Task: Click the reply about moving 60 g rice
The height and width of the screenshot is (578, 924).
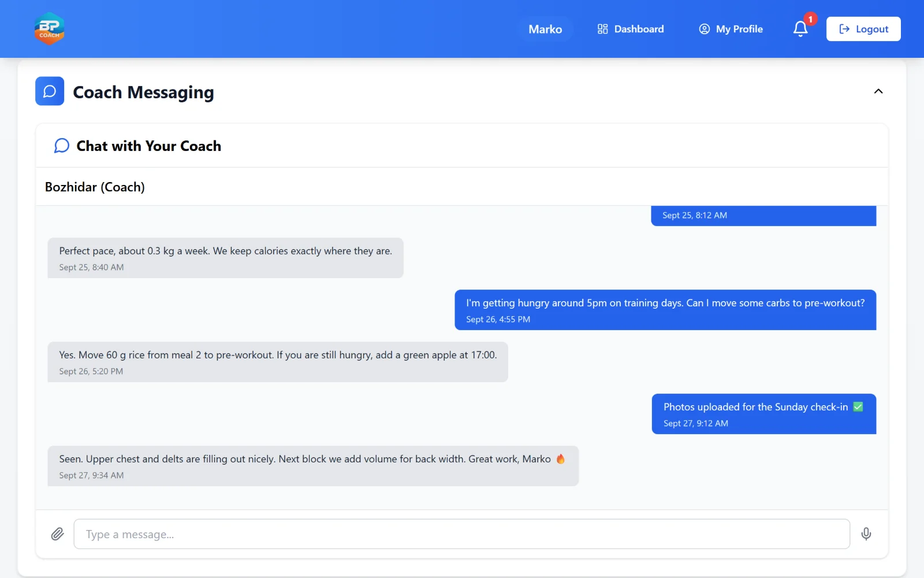Action: coord(278,362)
